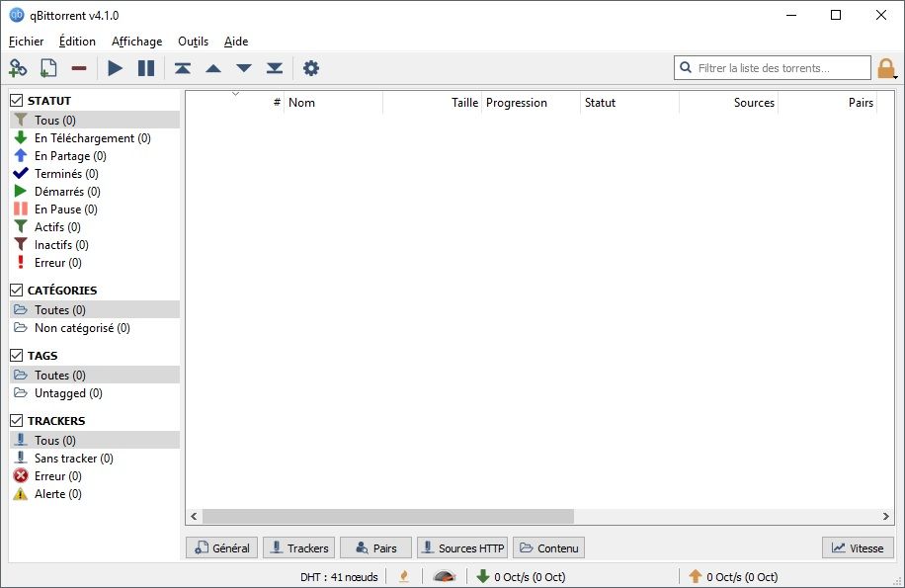Click the green download speed arrow
This screenshot has height=588, width=905.
(482, 576)
